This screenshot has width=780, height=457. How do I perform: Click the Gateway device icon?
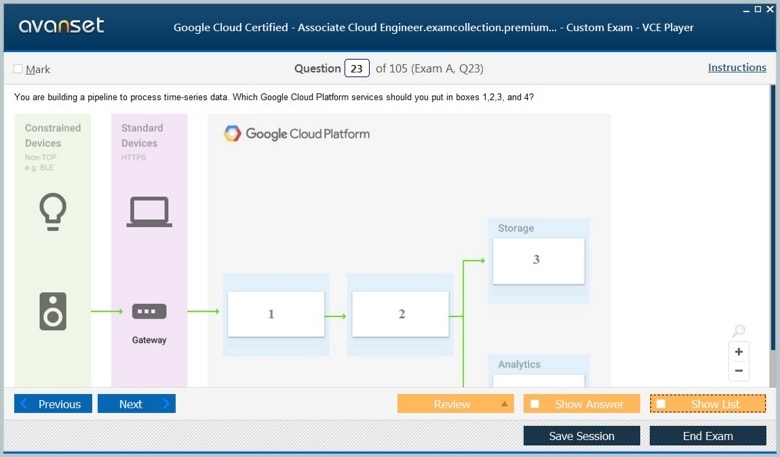coord(149,312)
